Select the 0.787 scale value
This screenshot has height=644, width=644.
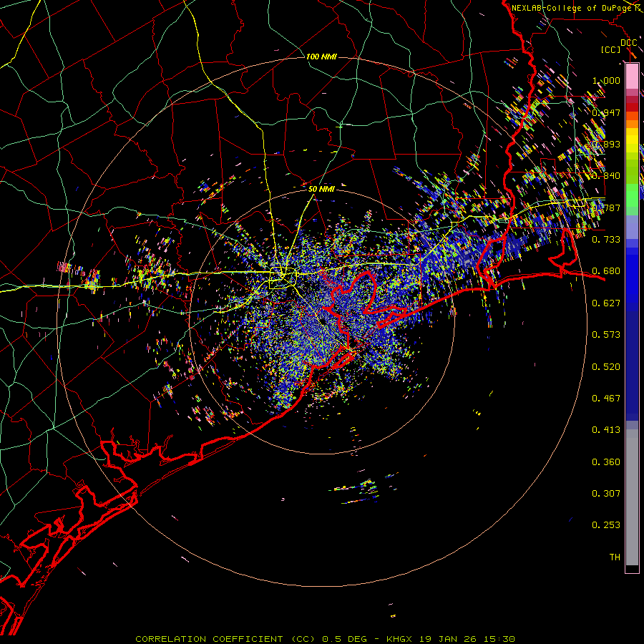[x=606, y=208]
